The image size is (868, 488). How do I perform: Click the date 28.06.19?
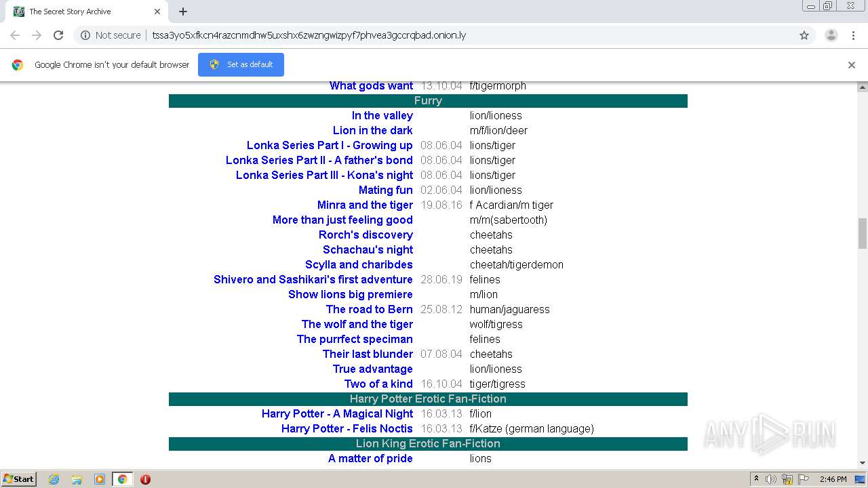point(441,279)
